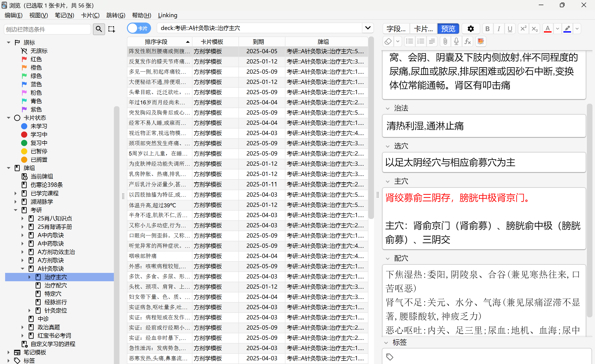Screen dimensions: 595x364
Task: Sort by the 排序字段 column header
Action: click(x=159, y=42)
